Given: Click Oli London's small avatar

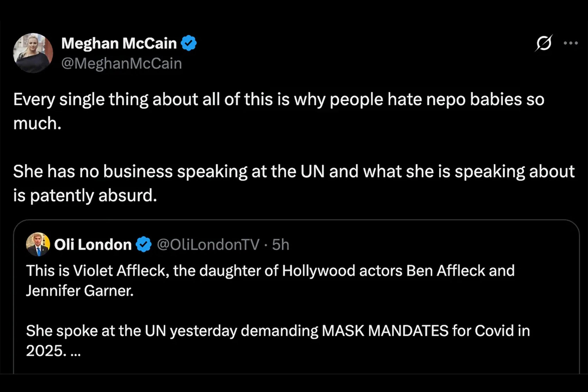Looking at the screenshot, I should (x=38, y=244).
